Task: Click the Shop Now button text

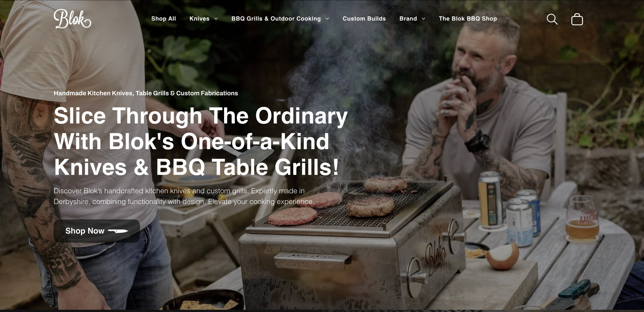Action: [x=85, y=231]
